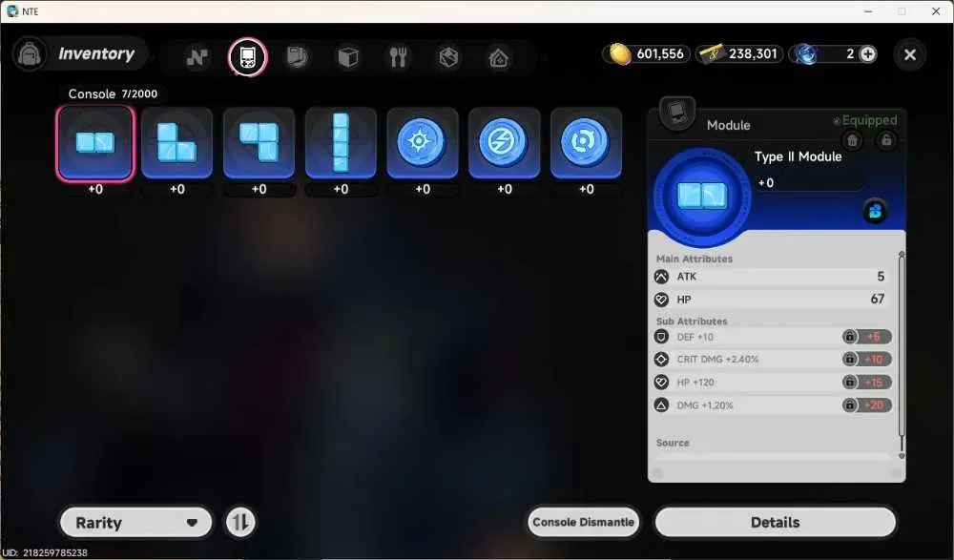Open the Console tab with handheld icon
The height and width of the screenshot is (560, 954).
tap(248, 57)
